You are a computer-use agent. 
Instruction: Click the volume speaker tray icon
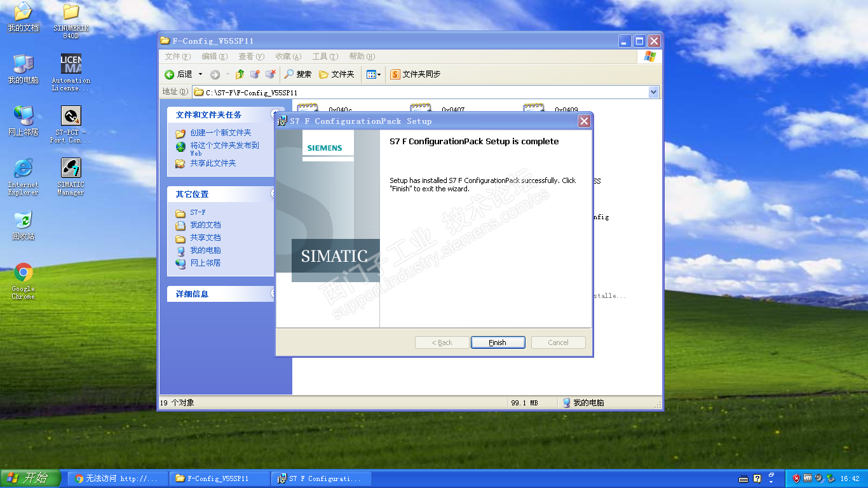click(818, 478)
